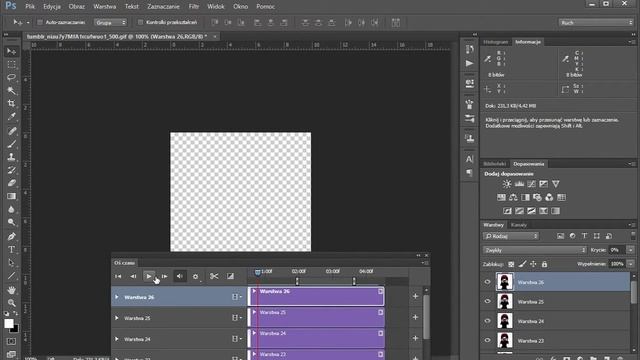Select the History Brush tool
Viewport: 640px width, 360px height.
11,170
